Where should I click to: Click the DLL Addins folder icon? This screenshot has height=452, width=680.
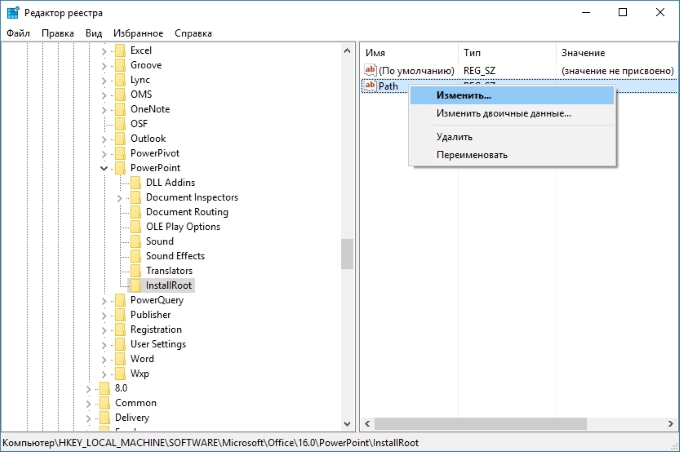(x=136, y=183)
